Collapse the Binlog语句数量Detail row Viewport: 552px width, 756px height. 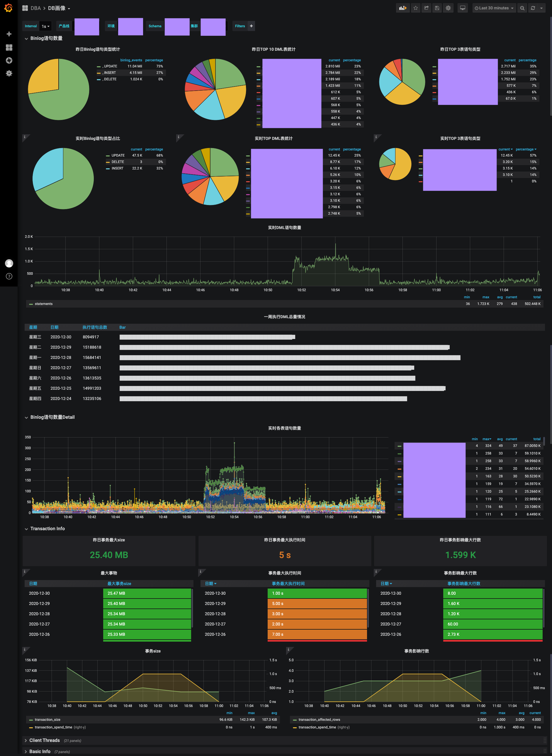click(x=50, y=417)
